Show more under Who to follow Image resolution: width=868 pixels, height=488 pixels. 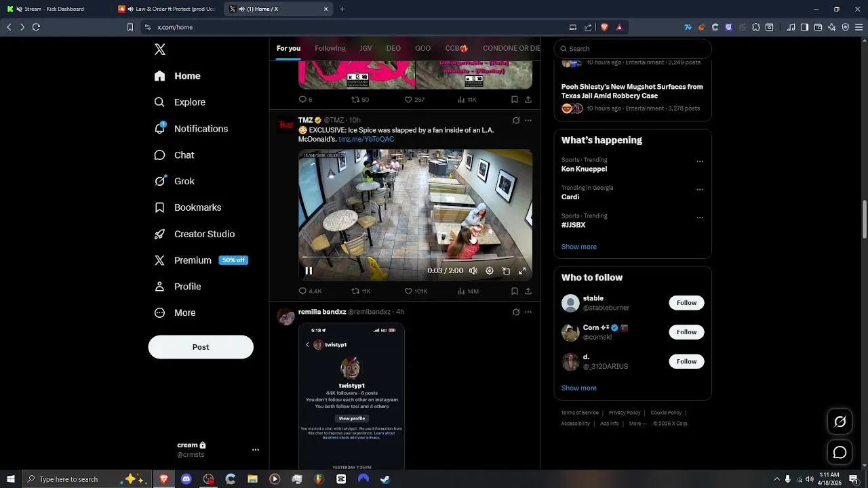point(579,388)
